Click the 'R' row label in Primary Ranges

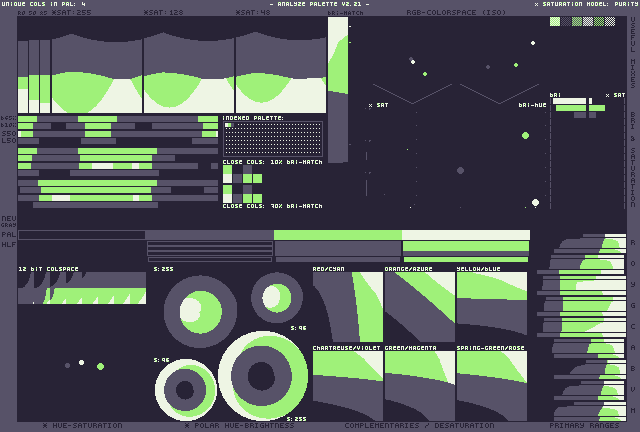(x=633, y=243)
